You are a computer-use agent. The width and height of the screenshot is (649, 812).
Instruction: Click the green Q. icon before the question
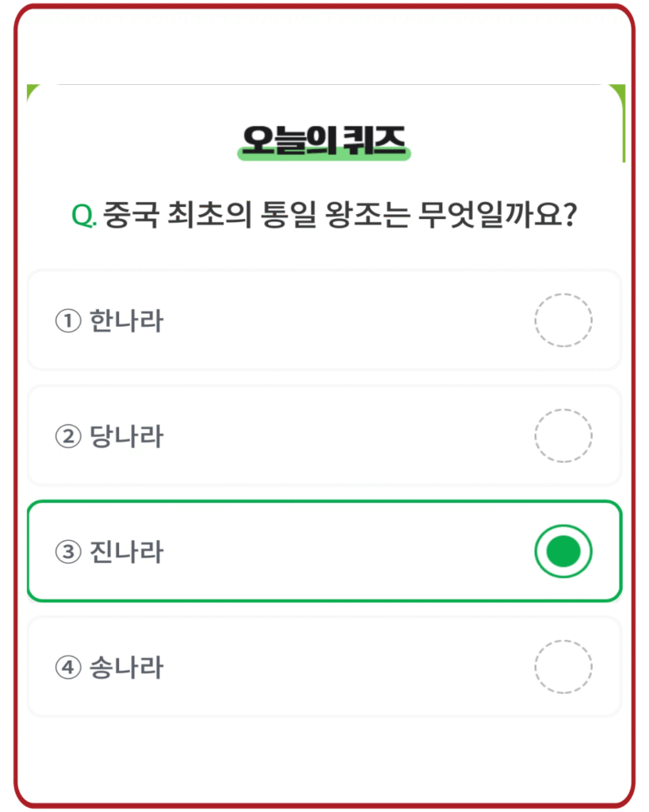(83, 213)
